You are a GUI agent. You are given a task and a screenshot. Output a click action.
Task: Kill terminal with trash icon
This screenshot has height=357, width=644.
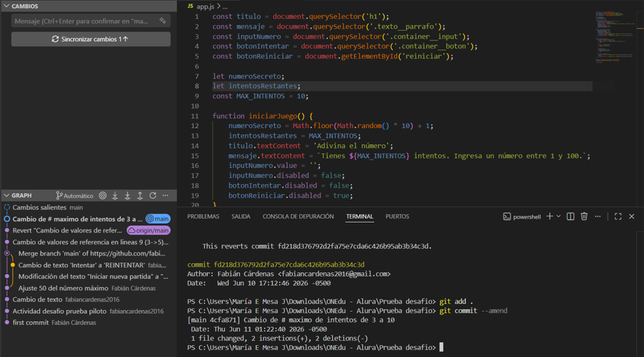[x=585, y=216]
